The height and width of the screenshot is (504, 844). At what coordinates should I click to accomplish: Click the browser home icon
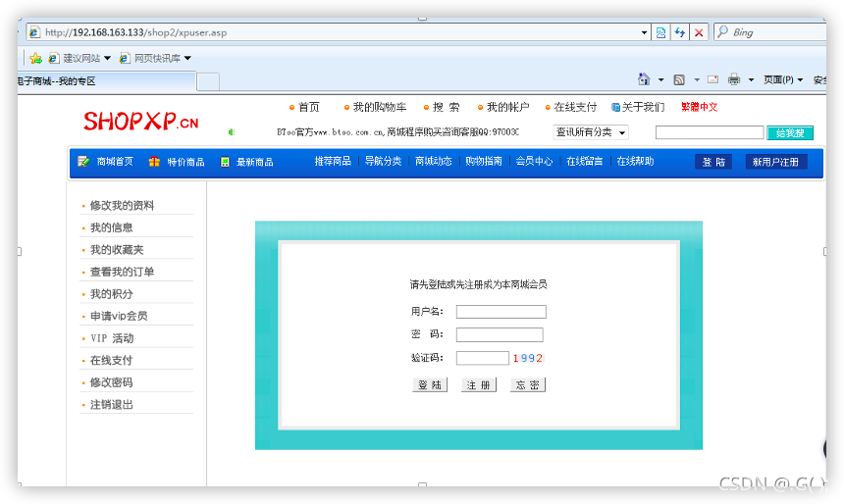[x=644, y=79]
